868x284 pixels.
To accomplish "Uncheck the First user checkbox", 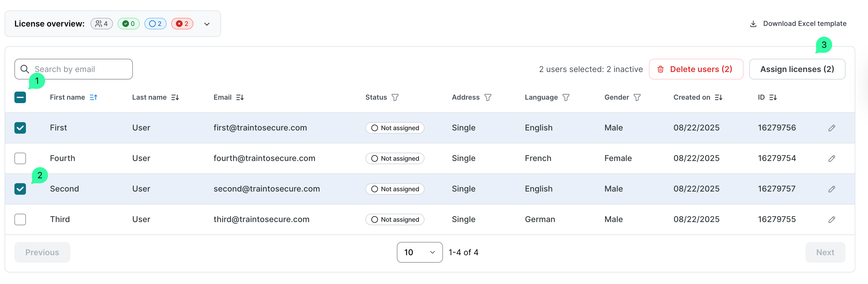I will (x=20, y=128).
